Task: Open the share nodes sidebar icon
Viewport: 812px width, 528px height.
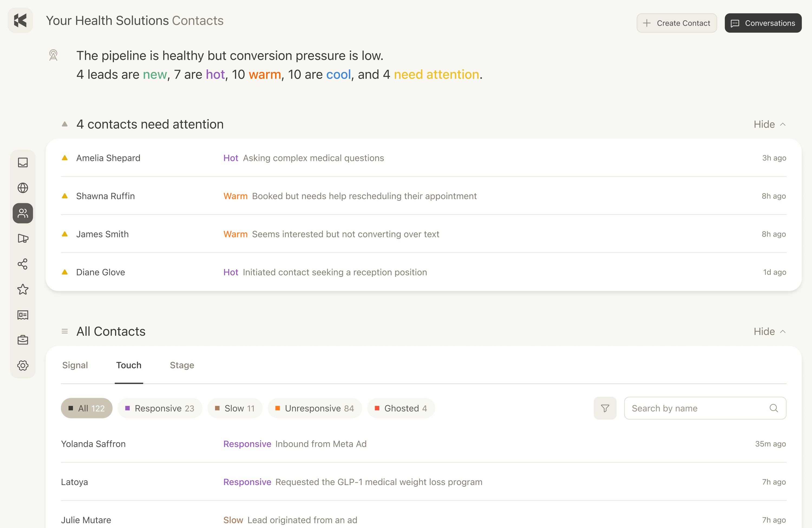Action: coord(23,264)
